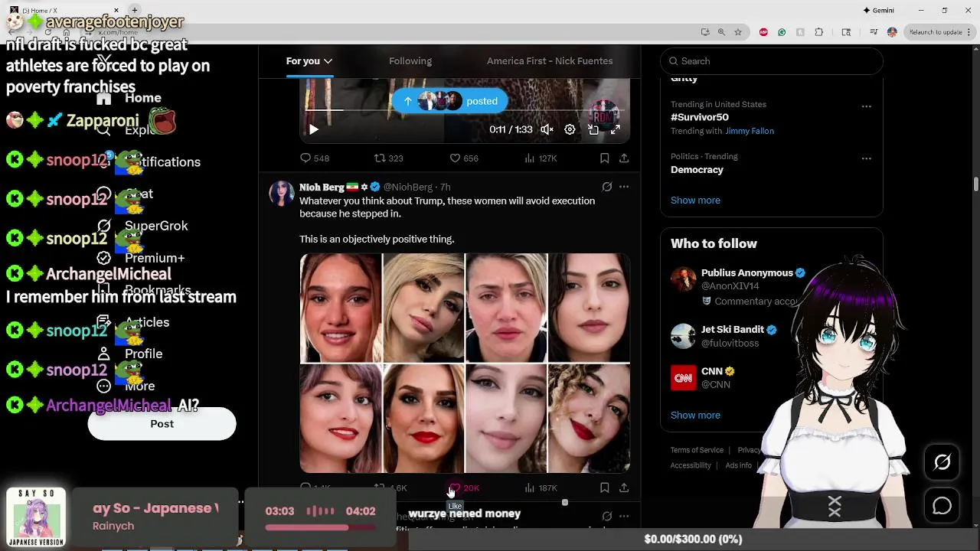Open Nioh Berg's profile avatar
The width and height of the screenshot is (980, 551).
pos(281,194)
